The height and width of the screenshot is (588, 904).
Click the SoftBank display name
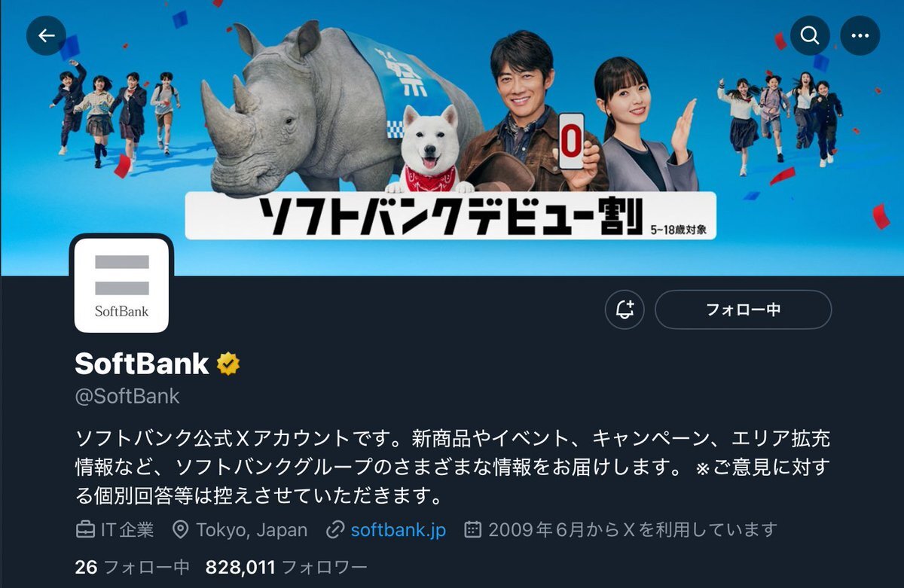[x=142, y=364]
